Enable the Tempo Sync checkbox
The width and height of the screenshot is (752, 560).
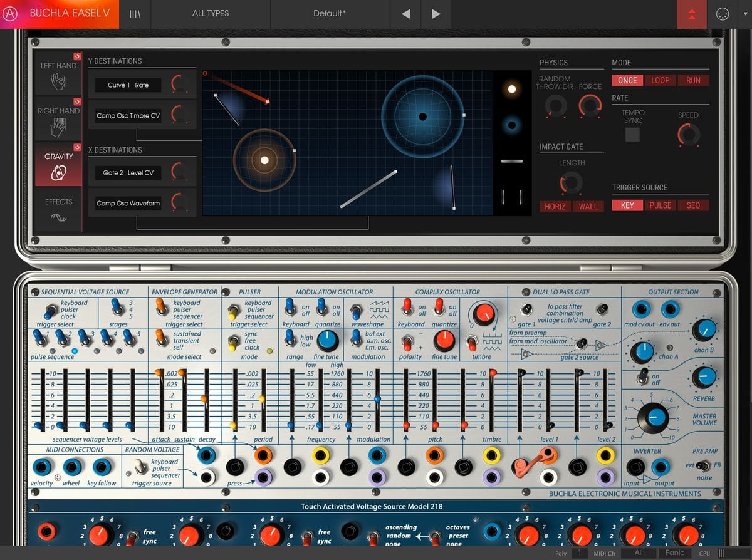tap(632, 134)
